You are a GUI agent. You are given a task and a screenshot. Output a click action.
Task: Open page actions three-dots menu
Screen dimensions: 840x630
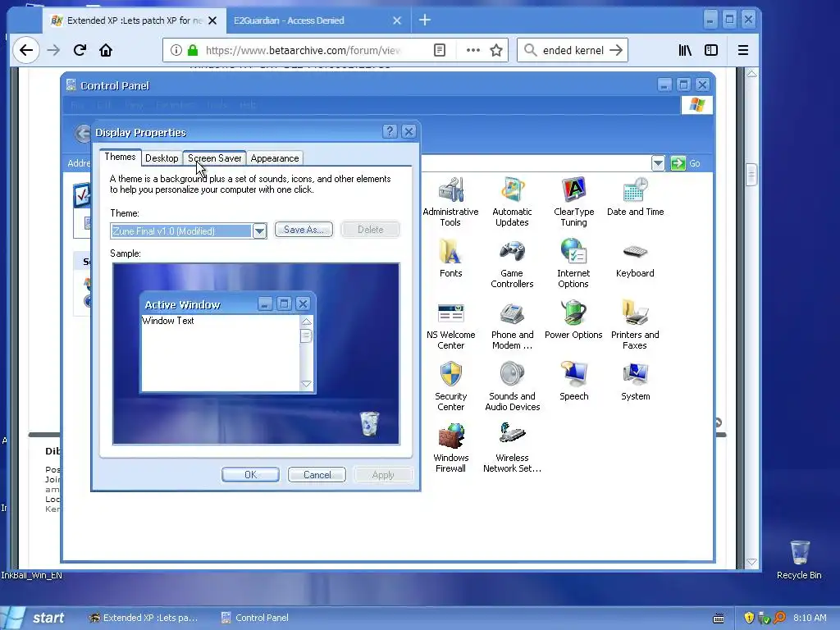click(x=472, y=50)
